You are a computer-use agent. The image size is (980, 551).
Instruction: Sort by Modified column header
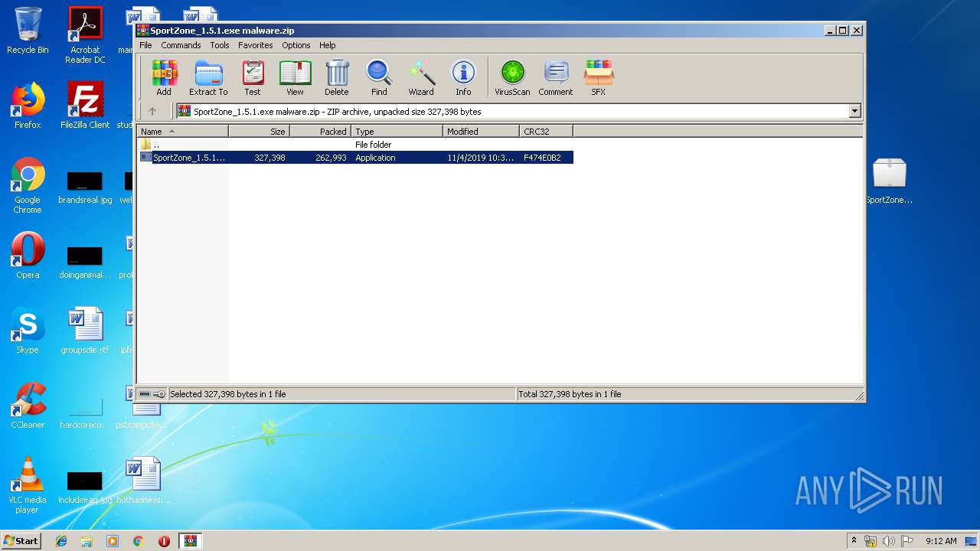[x=481, y=132]
